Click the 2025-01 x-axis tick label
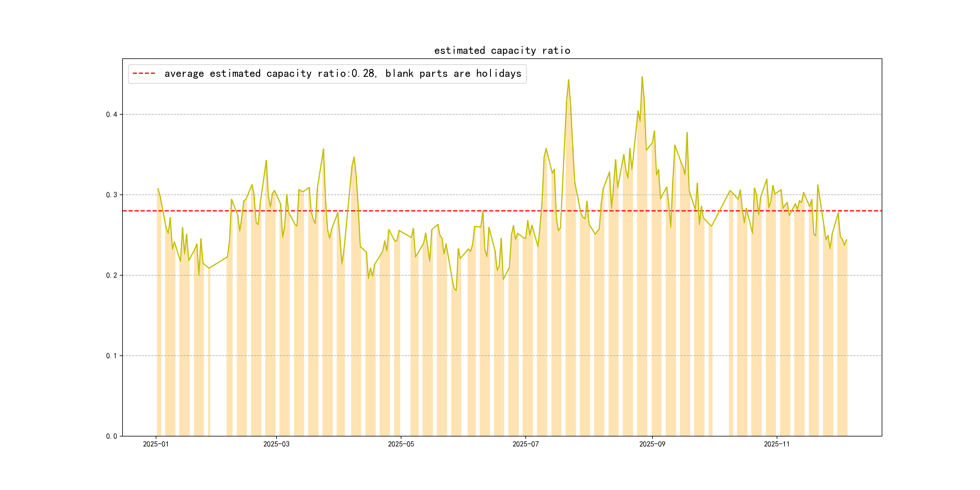This screenshot has height=490, width=980. 155,444
